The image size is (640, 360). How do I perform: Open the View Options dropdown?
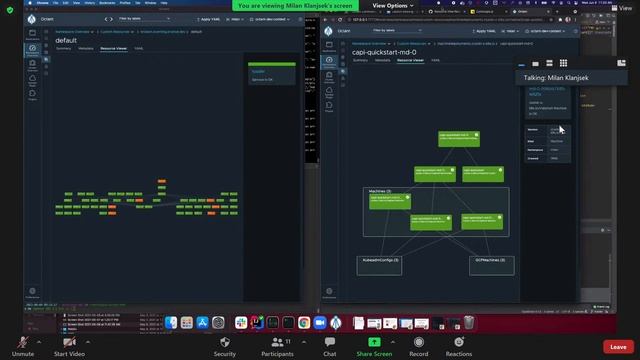click(x=393, y=6)
